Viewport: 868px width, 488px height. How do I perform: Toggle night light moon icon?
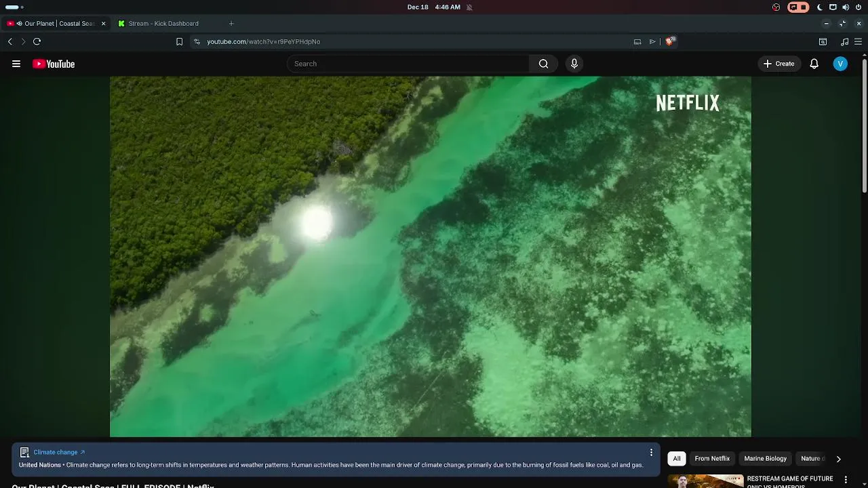click(x=820, y=7)
